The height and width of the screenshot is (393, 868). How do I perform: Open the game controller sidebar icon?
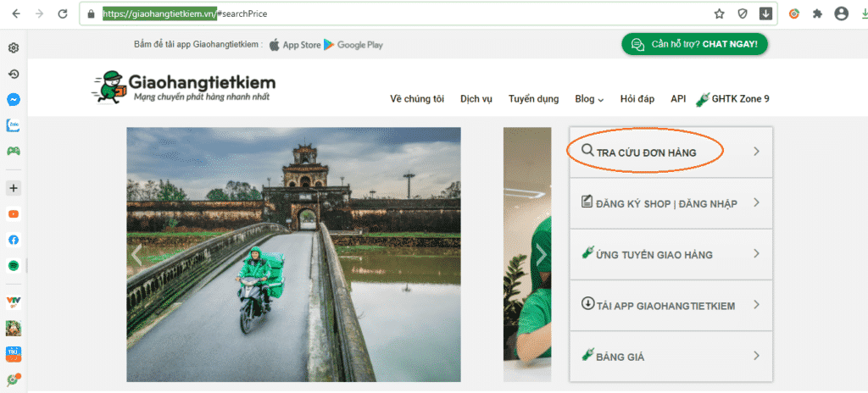point(14,151)
